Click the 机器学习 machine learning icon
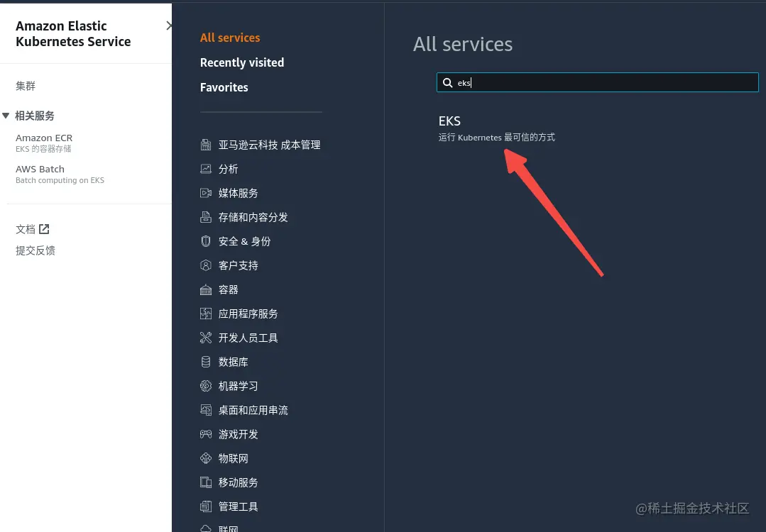 point(206,386)
